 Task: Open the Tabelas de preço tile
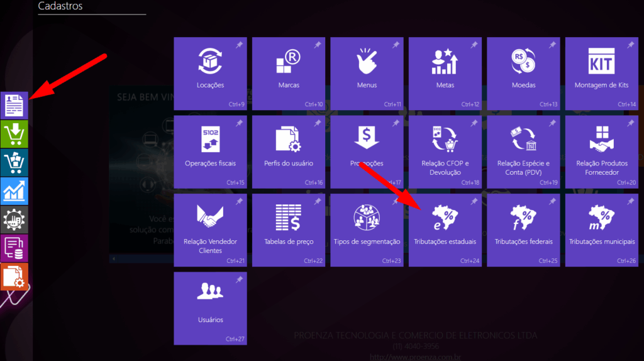(x=288, y=230)
